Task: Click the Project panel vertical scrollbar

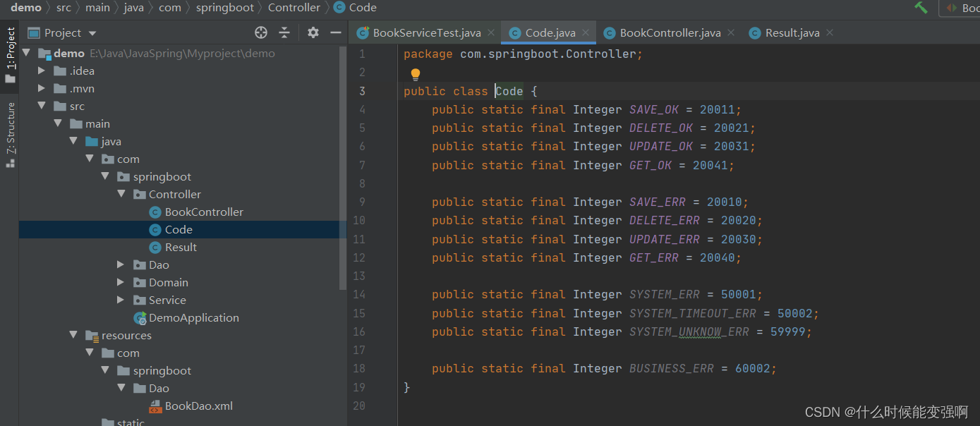Action: tap(344, 166)
